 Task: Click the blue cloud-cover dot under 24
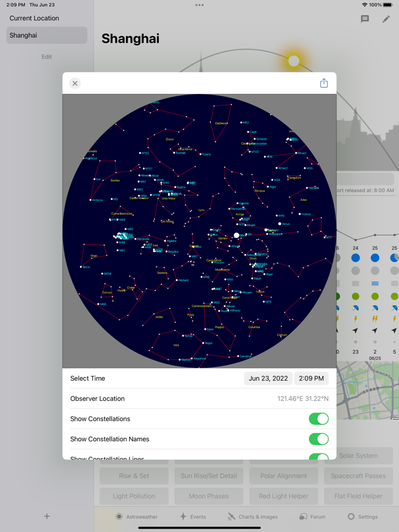(x=355, y=258)
